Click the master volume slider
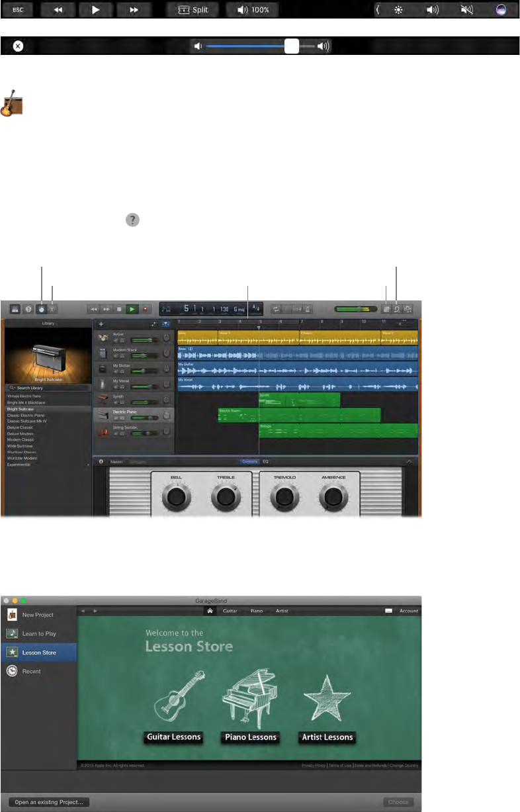The width and height of the screenshot is (520, 812). point(355,308)
